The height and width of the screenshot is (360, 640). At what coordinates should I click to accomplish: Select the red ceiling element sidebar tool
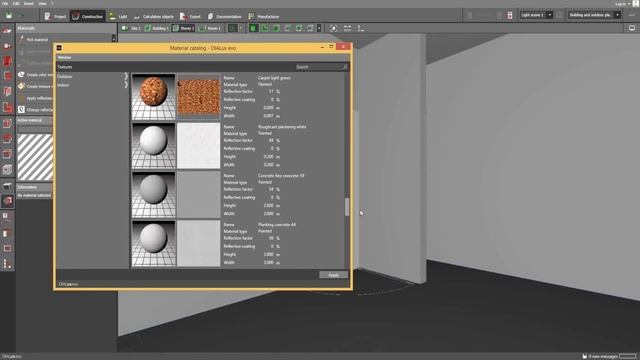click(7, 139)
